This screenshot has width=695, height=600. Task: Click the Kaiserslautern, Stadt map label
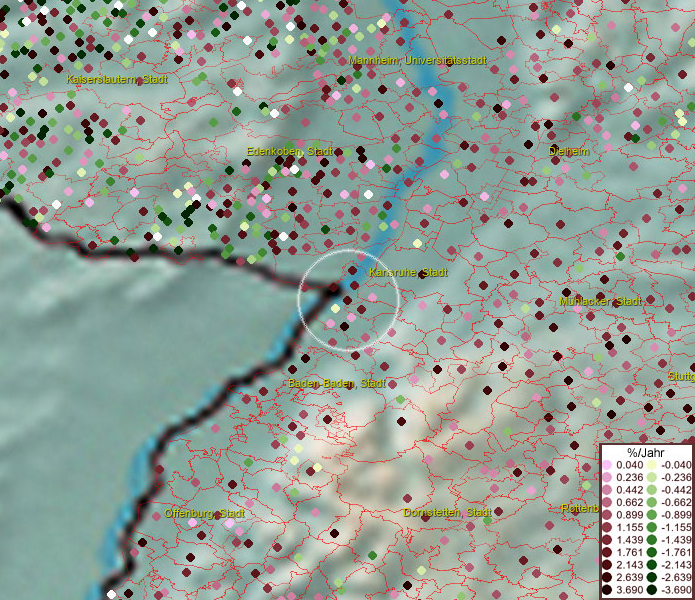pos(117,79)
